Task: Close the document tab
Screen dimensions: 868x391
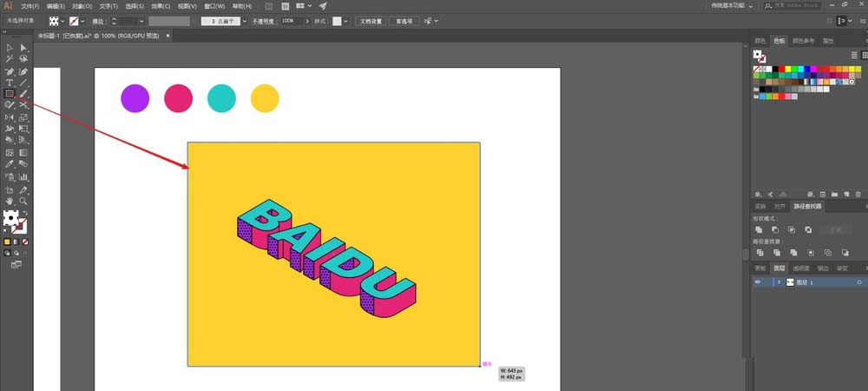Action: pyautogui.click(x=168, y=36)
